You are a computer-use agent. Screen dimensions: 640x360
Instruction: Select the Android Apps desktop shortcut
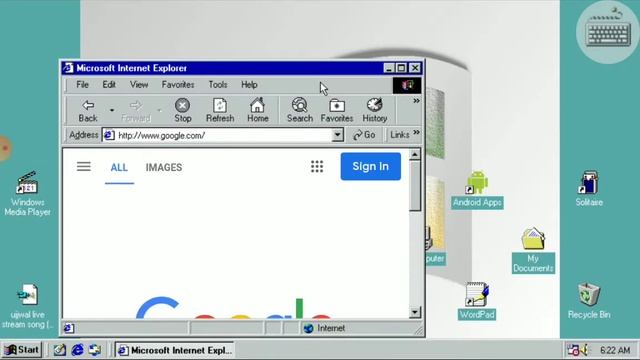coord(477,189)
